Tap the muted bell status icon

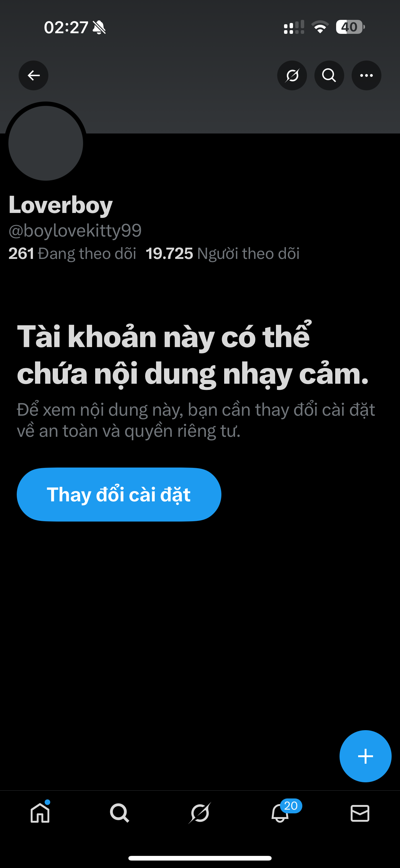click(x=99, y=27)
